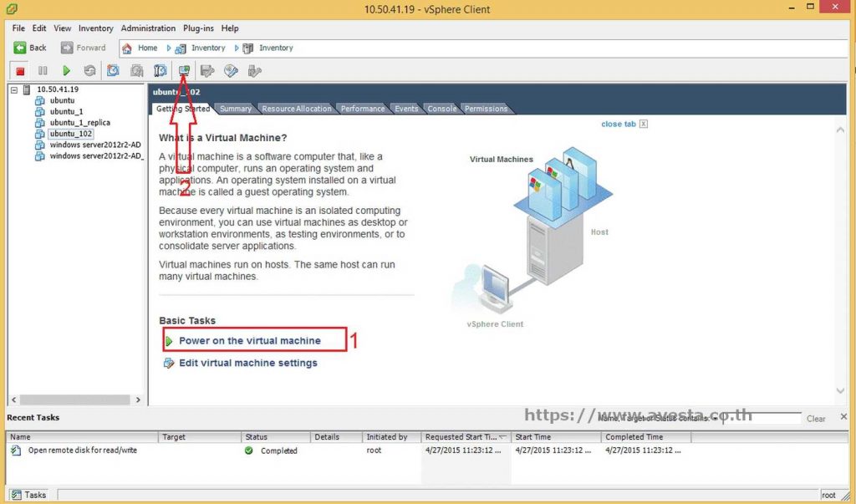
Task: Click the Forward navigation button
Action: coord(83,48)
